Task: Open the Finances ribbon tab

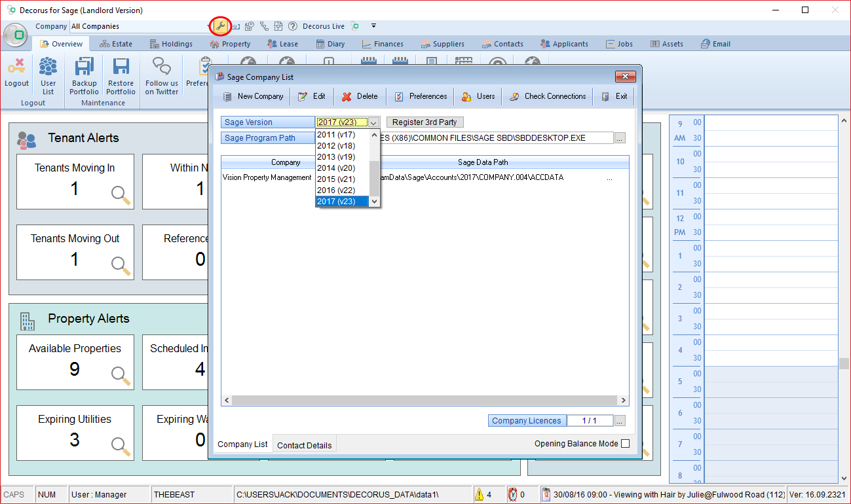Action: pyautogui.click(x=382, y=44)
